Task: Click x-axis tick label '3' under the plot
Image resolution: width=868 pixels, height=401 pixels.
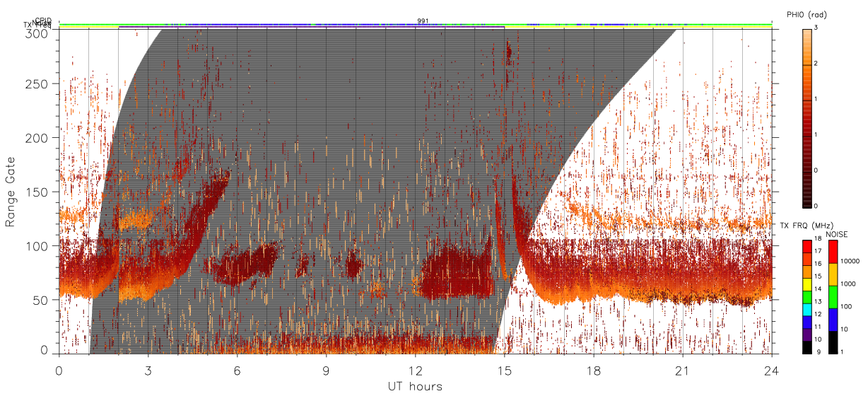Action: tap(148, 371)
